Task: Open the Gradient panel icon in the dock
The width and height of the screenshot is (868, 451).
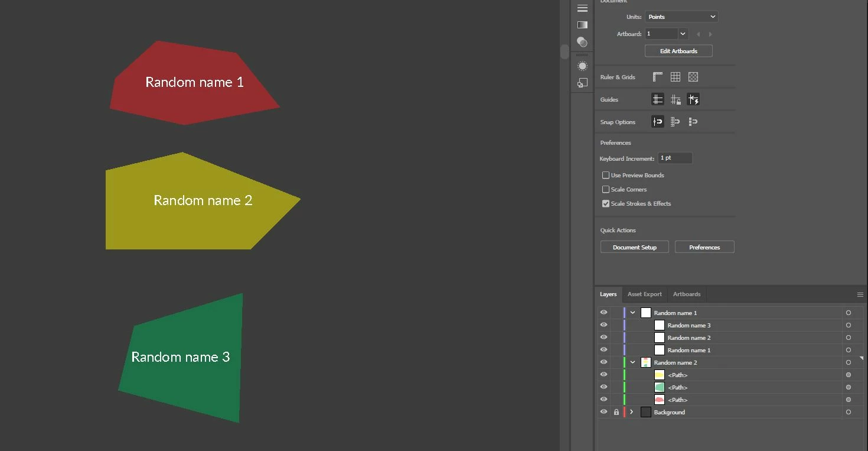Action: 582,25
